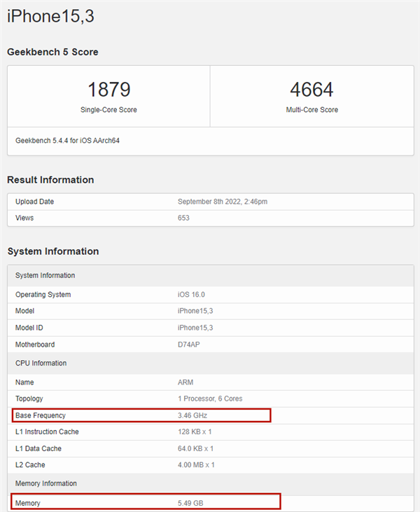Click the Result Information heading
Viewport: 420px width, 512px height.
[x=50, y=180]
